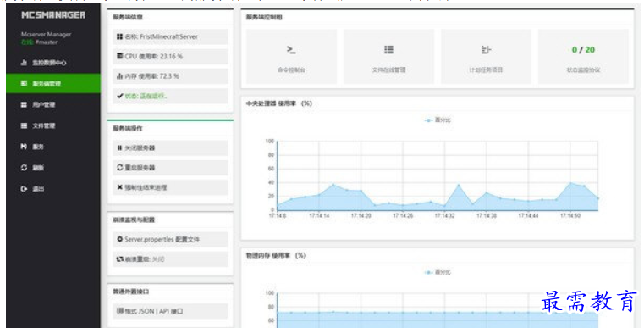This screenshot has height=328, width=644.
Task: Click the icon beside the 服务 sidebar item
Action: pos(24,147)
